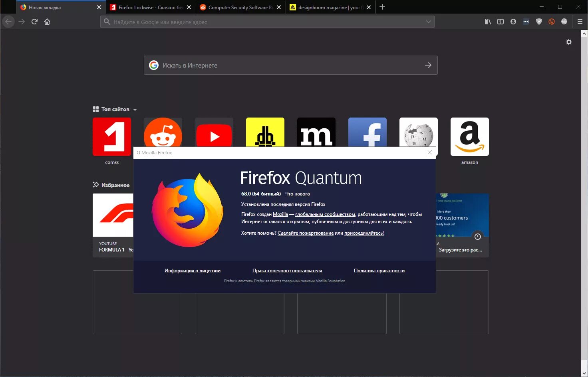Image resolution: width=588 pixels, height=377 pixels.
Task: Open the amazon top site tile
Action: (x=470, y=137)
